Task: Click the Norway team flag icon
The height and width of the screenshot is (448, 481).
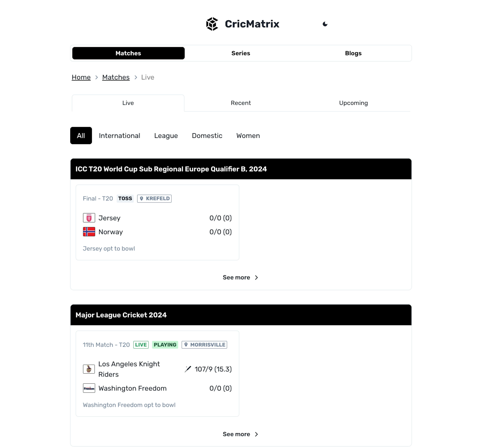Action: [89, 232]
